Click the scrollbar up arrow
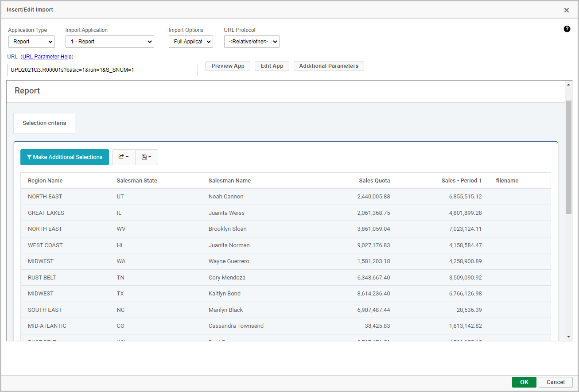 pyautogui.click(x=569, y=85)
